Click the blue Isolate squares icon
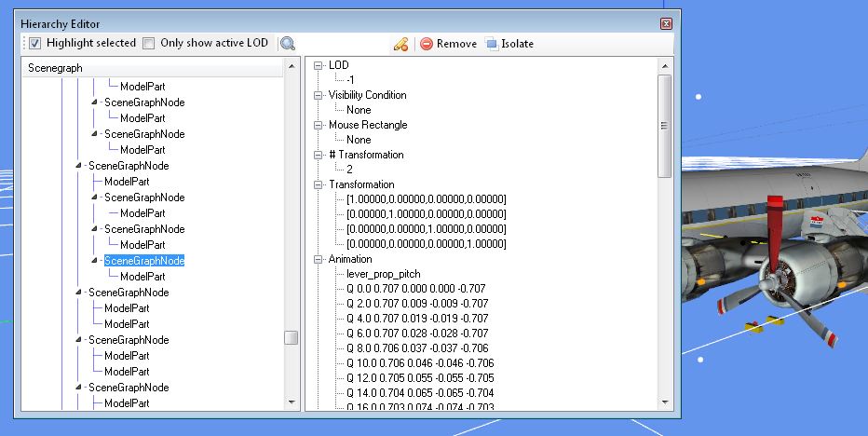Screen dimensions: 868x436 pos(492,44)
